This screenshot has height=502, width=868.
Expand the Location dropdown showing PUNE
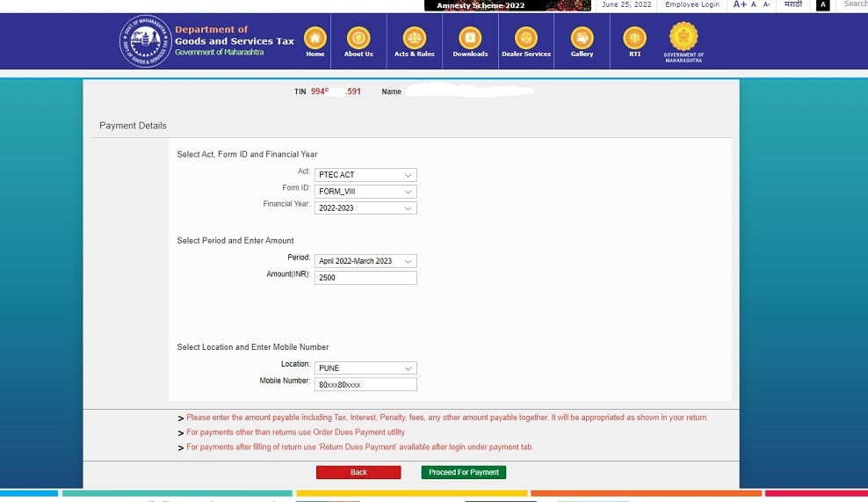(x=365, y=368)
